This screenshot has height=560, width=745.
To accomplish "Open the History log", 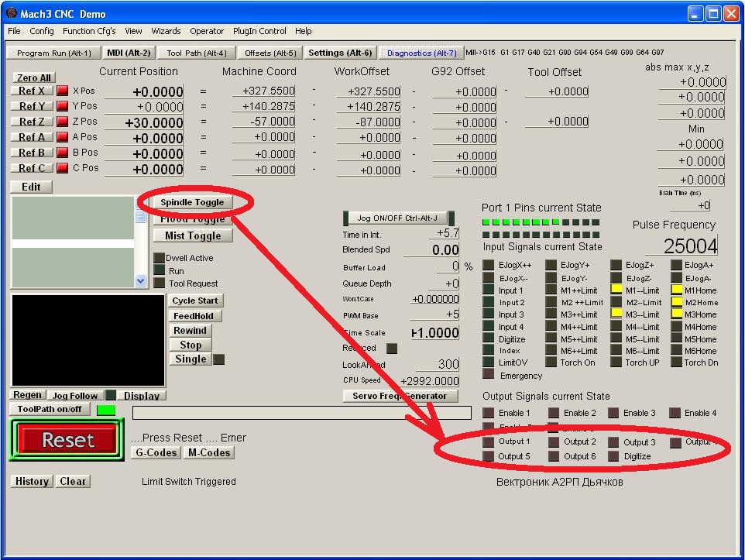I will point(32,481).
